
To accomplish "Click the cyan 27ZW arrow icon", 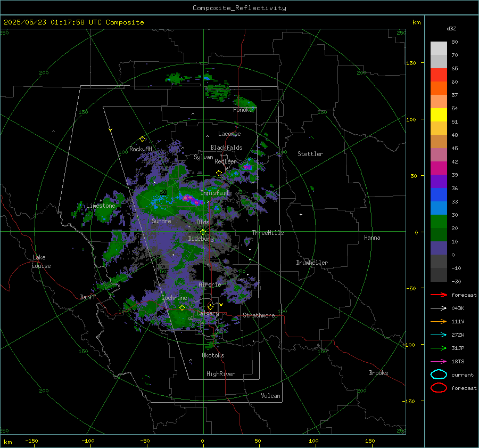I will pyautogui.click(x=439, y=335).
